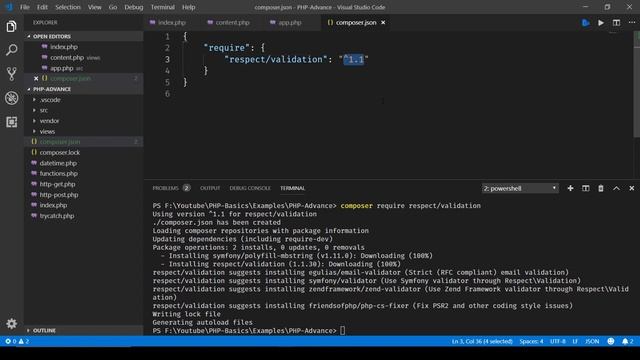Open the Extensions view in activity bar
Image resolution: width=640 pixels, height=360 pixels.
point(11,122)
